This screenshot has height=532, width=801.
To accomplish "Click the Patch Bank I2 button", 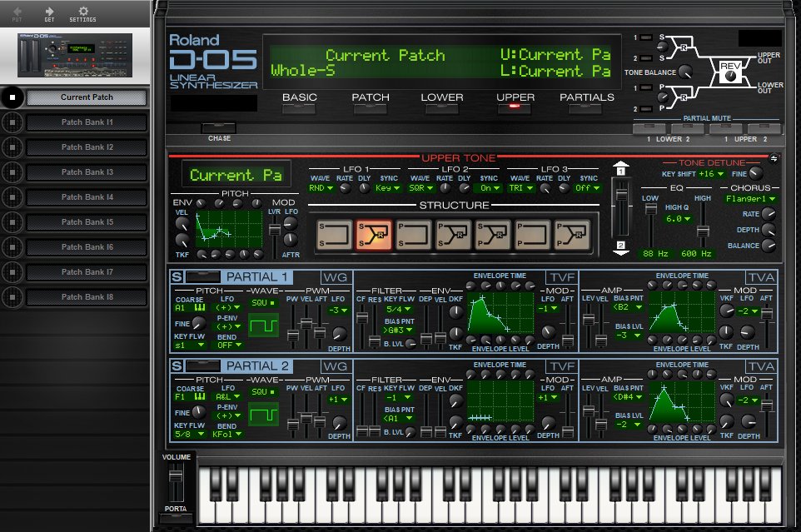I will [x=87, y=147].
